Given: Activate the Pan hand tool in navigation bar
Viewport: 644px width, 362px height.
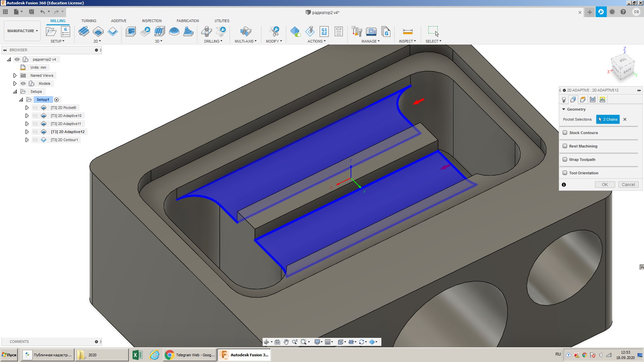Looking at the screenshot, I should (286, 342).
